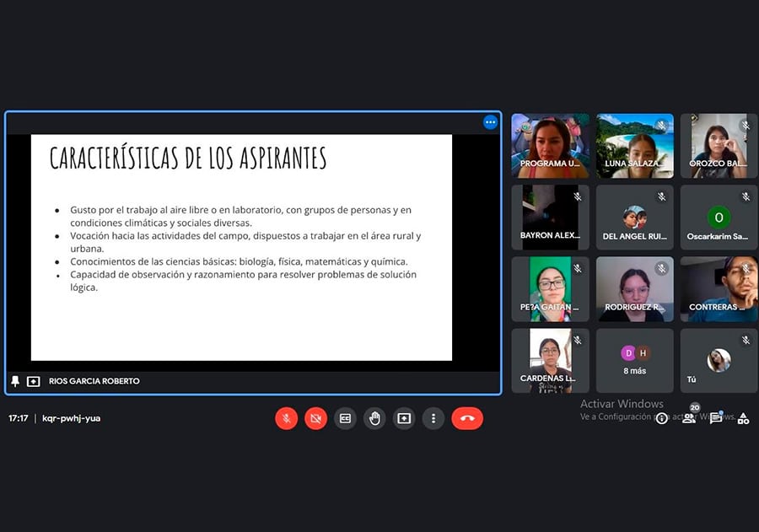The width and height of the screenshot is (759, 532).
Task: Toggle closed captions
Action: click(345, 418)
